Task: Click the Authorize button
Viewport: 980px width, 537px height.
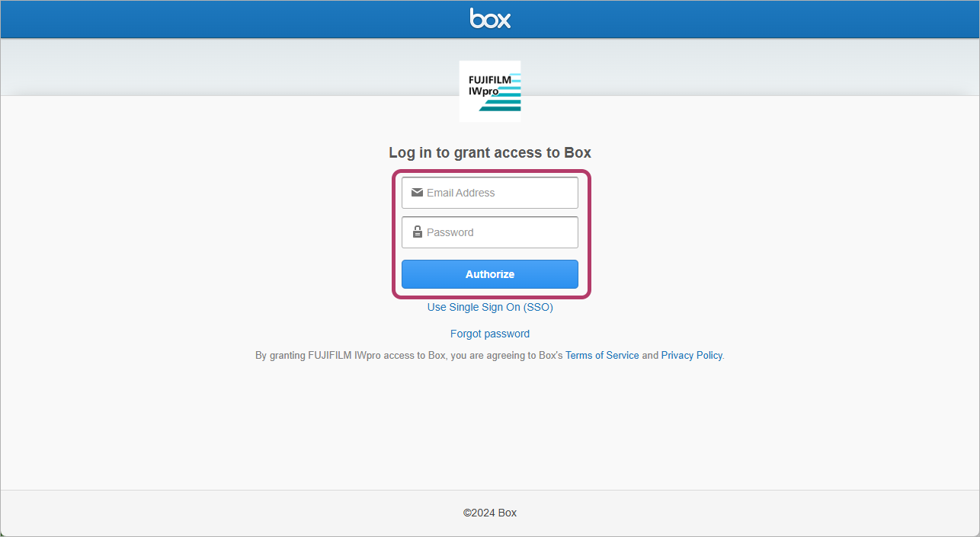Action: tap(490, 274)
